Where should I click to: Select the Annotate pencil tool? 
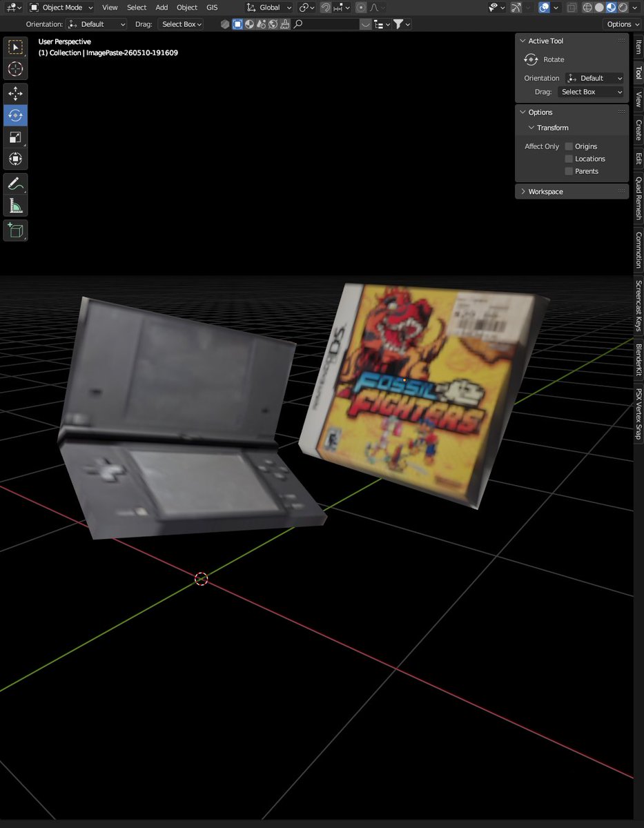[15, 184]
